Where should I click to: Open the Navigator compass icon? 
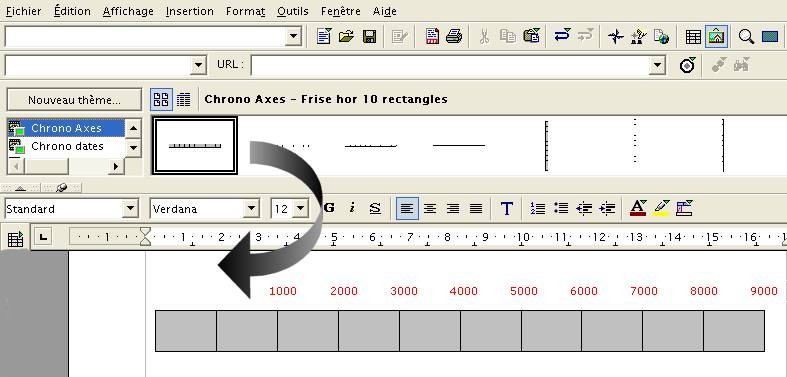point(616,37)
